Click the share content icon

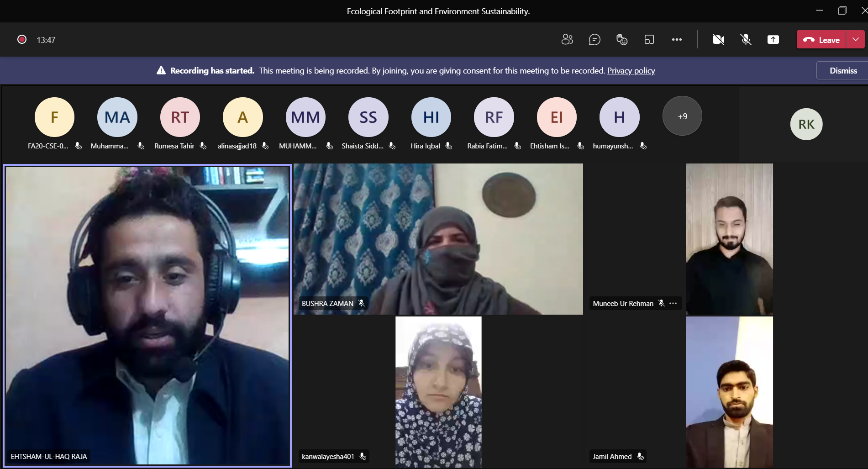point(773,40)
